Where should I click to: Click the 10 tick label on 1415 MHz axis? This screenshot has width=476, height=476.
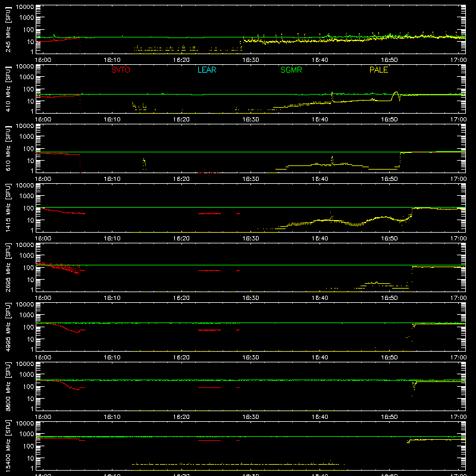(x=30, y=220)
